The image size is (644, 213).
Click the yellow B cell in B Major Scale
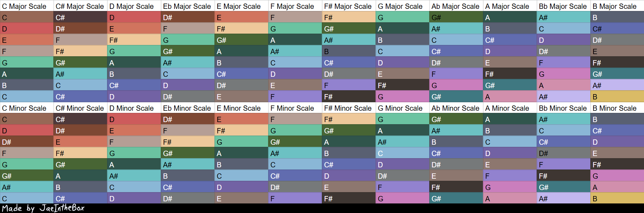pos(617,97)
